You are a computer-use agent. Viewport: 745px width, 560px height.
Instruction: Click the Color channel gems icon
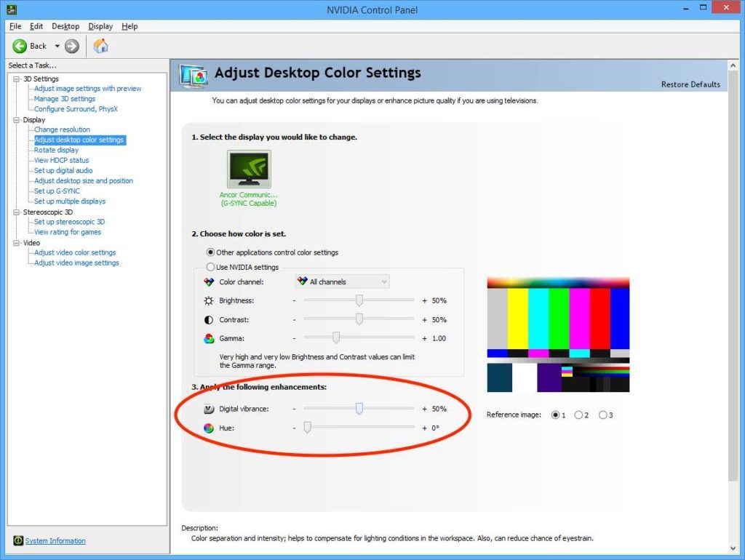(x=209, y=281)
